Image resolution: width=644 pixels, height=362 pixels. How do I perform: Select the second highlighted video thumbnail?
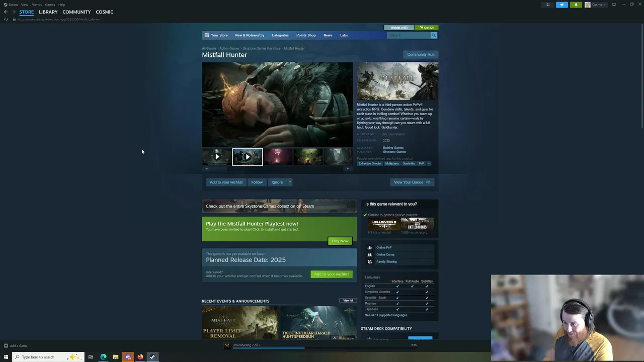point(247,156)
